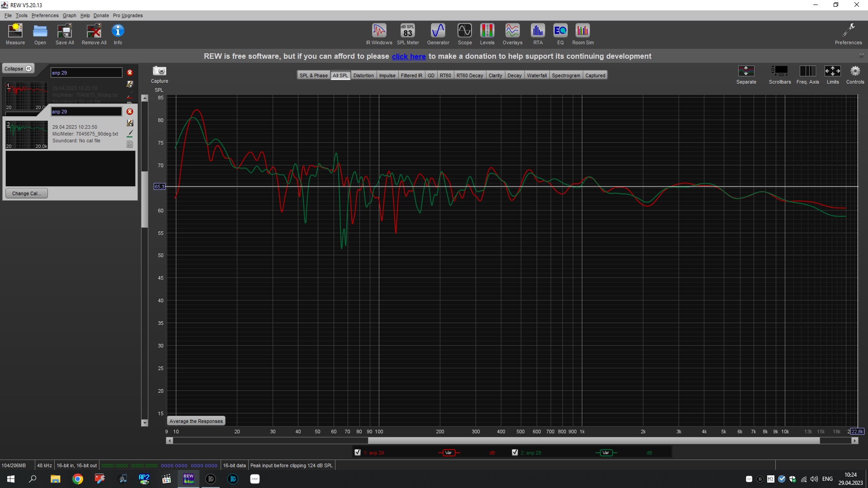
Task: Open Windows taskbar search
Action: point(33,479)
